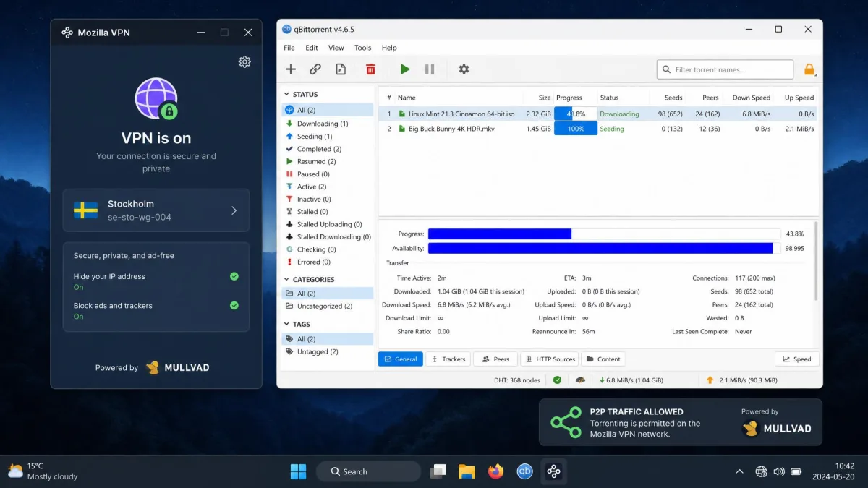868x488 pixels.
Task: Resume torrents with the green play icon
Action: 405,69
